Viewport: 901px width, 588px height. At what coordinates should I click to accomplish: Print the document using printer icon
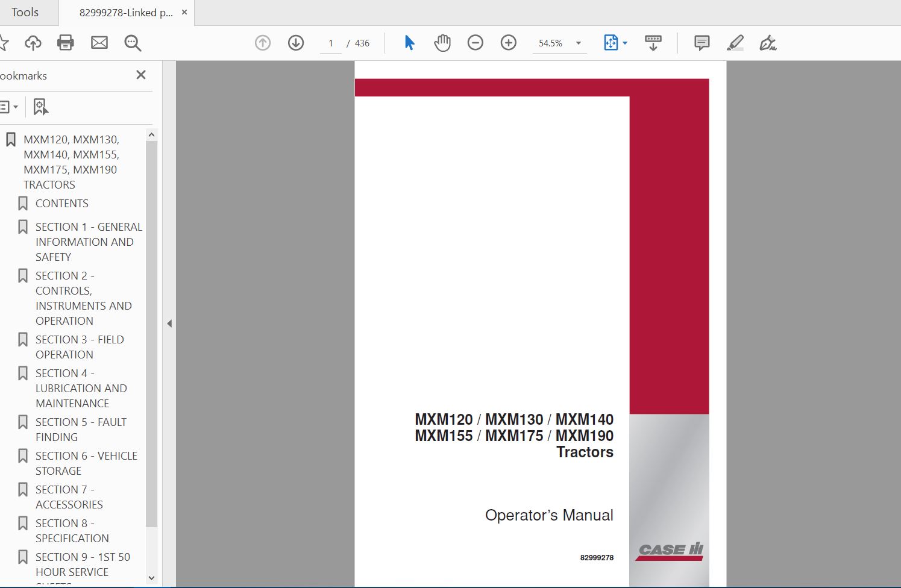coord(65,43)
